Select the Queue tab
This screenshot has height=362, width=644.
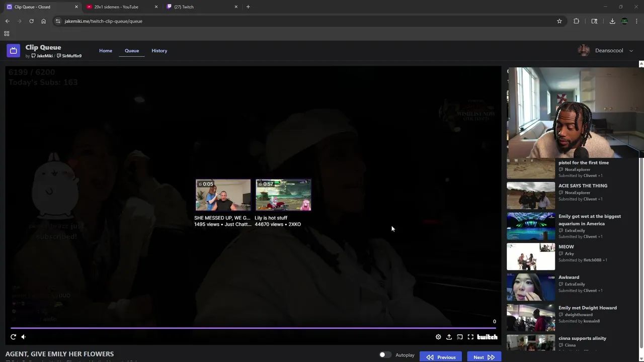coord(132,51)
